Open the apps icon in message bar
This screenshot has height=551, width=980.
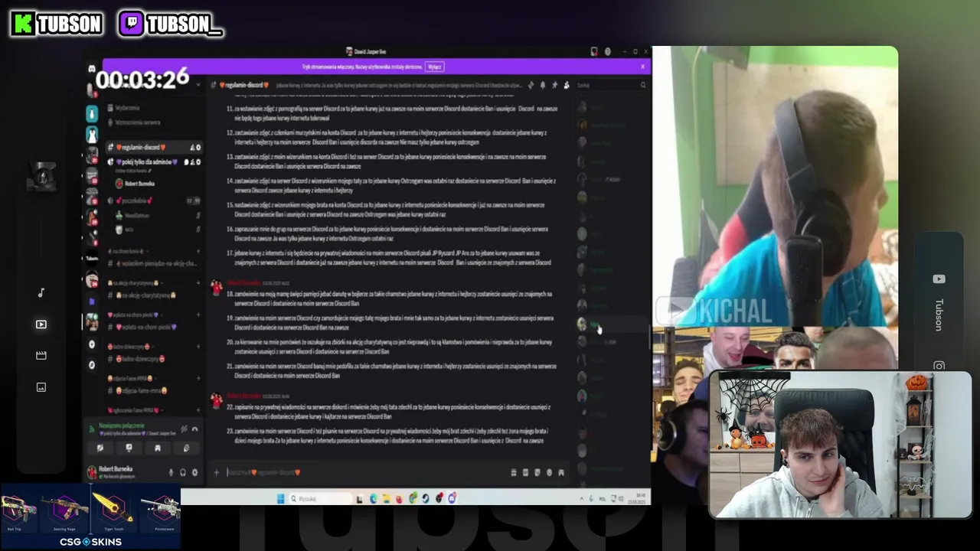pos(561,472)
